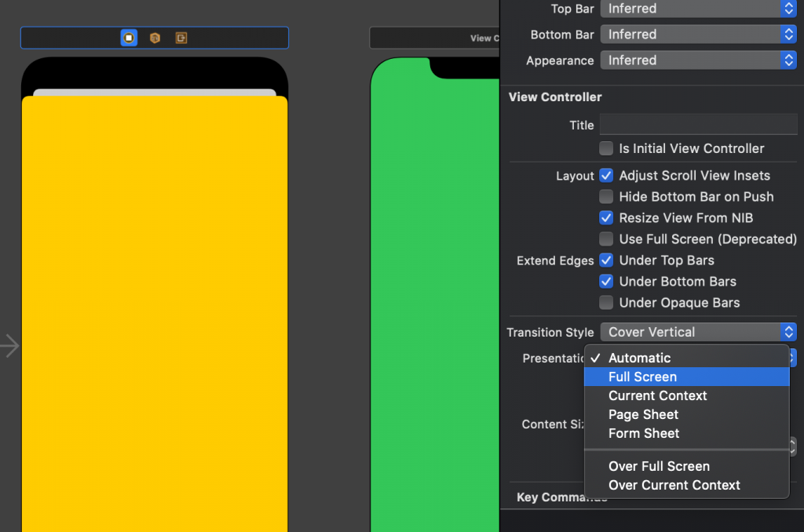The height and width of the screenshot is (532, 804).
Task: Choose Over Full Screen presentation option
Action: tap(686, 466)
